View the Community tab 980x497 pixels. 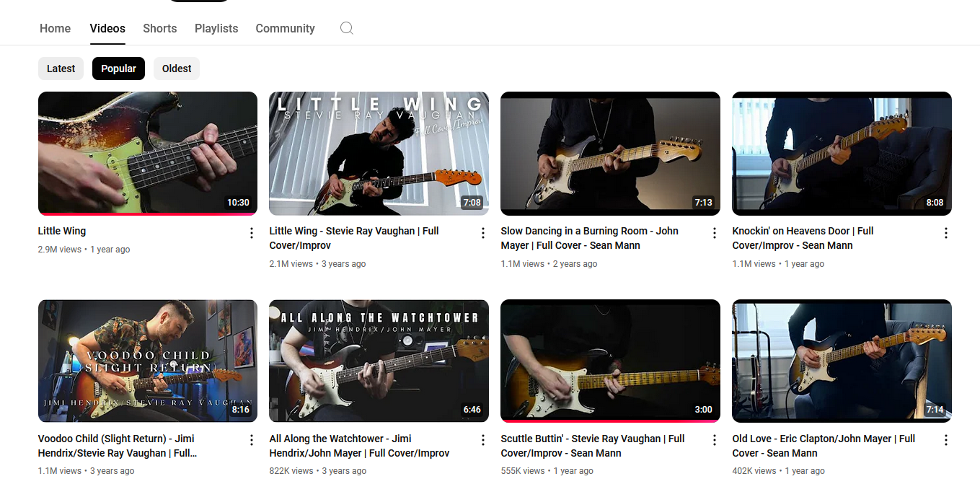(286, 28)
